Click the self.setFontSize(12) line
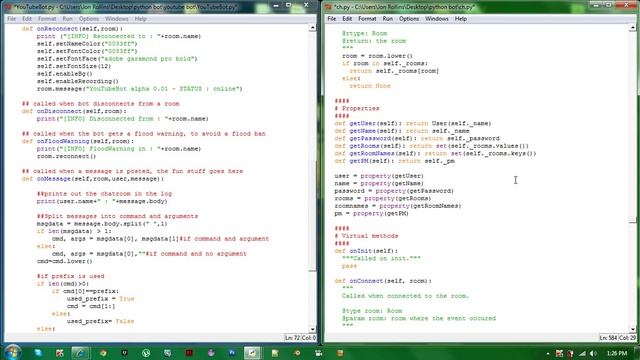 pyautogui.click(x=74, y=66)
